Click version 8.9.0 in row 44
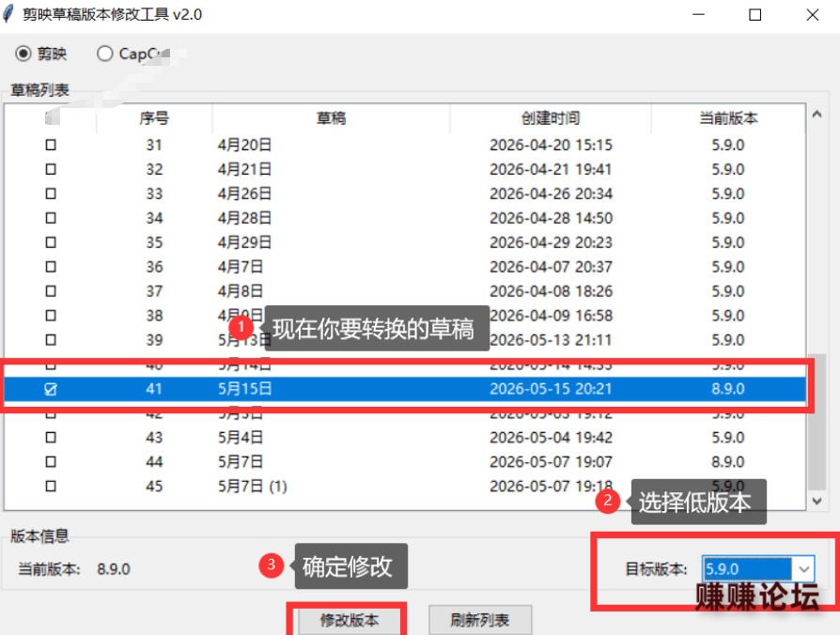The width and height of the screenshot is (840, 635). [728, 461]
